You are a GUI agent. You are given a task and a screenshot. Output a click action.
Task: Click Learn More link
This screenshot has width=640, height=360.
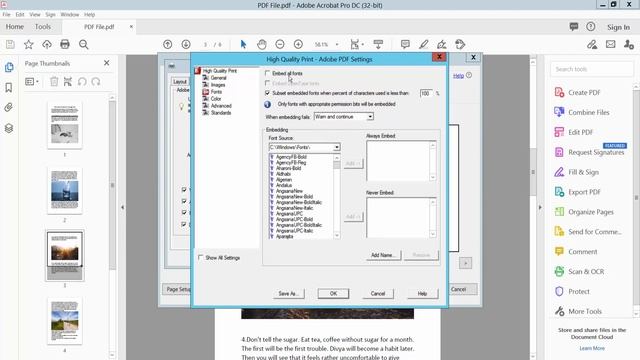click(x=592, y=348)
